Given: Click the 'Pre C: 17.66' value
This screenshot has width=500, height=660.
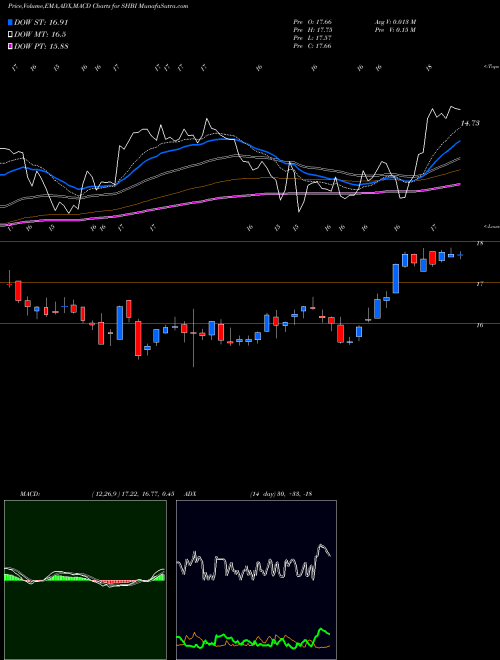Looking at the screenshot, I should pyautogui.click(x=313, y=46).
